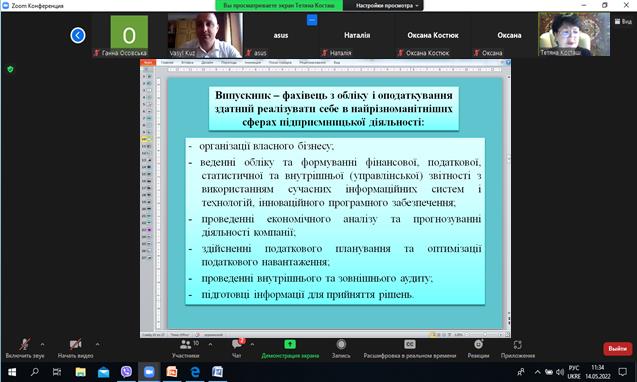Select Тетяна Косташ video thumbnail
The width and height of the screenshot is (637, 382).
[x=574, y=34]
